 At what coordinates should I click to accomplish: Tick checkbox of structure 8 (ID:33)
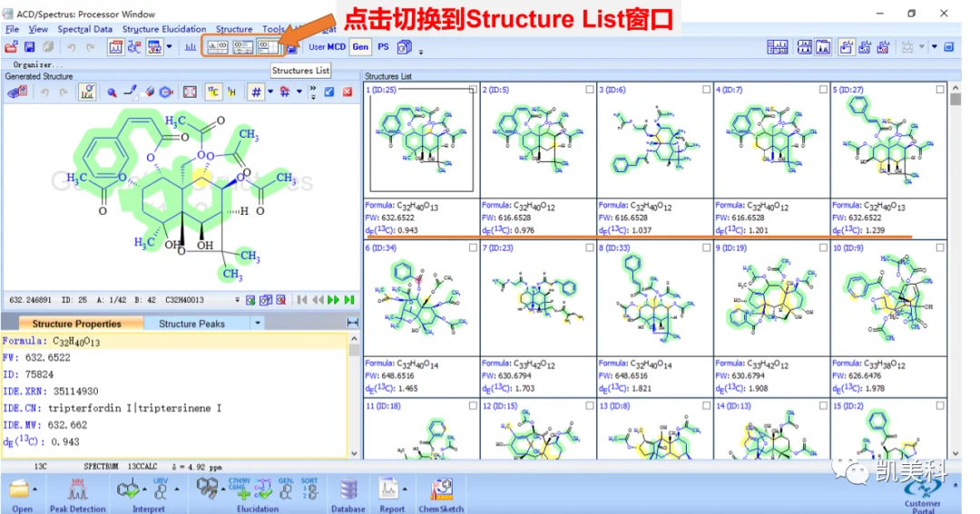point(706,248)
